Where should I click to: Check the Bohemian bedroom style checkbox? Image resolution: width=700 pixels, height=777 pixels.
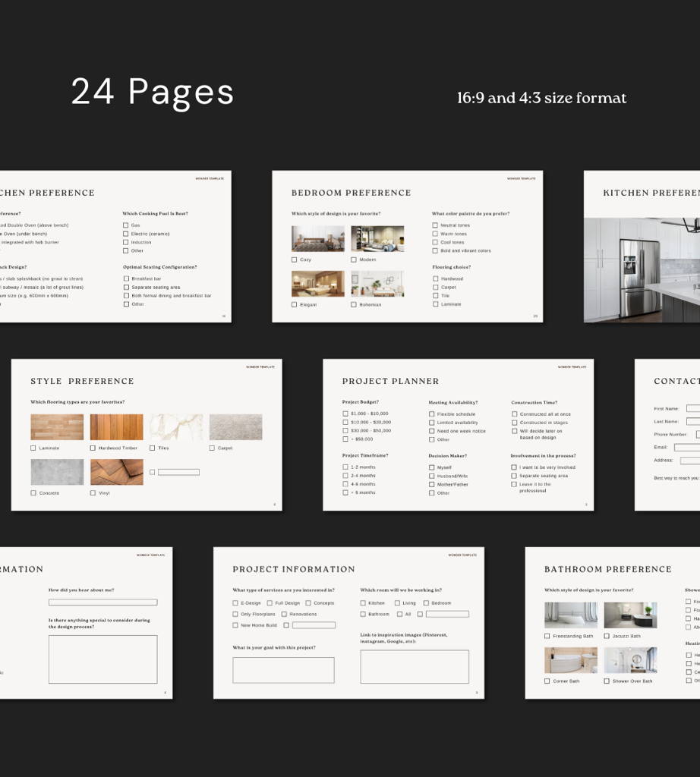click(x=354, y=305)
